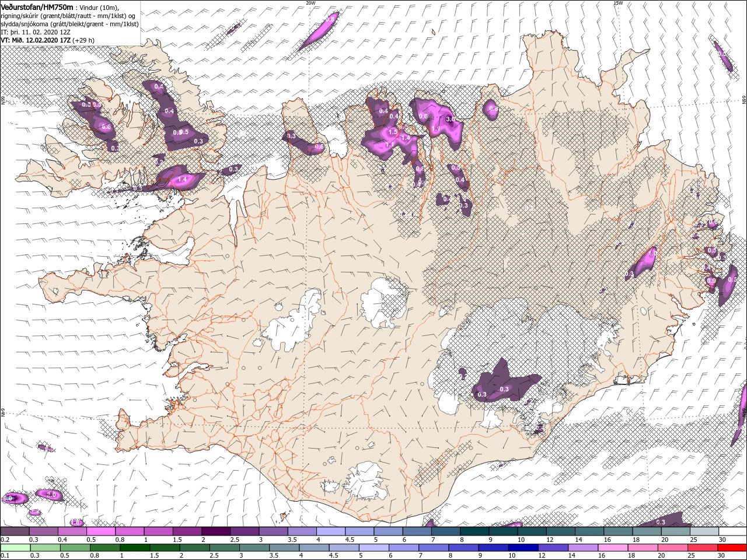Click the '0.4' label on upper scale
The image size is (747, 560).
tap(62, 540)
